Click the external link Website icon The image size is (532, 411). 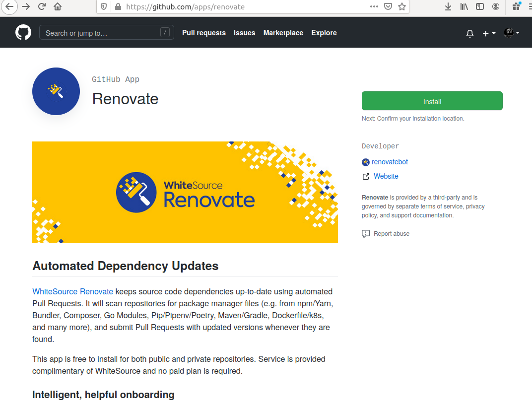[366, 176]
